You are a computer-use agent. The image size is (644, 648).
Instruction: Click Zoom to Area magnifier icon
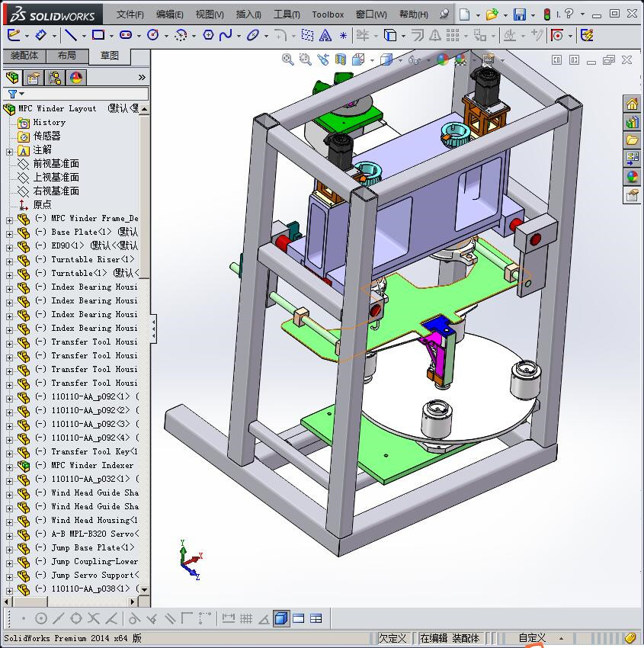click(306, 60)
